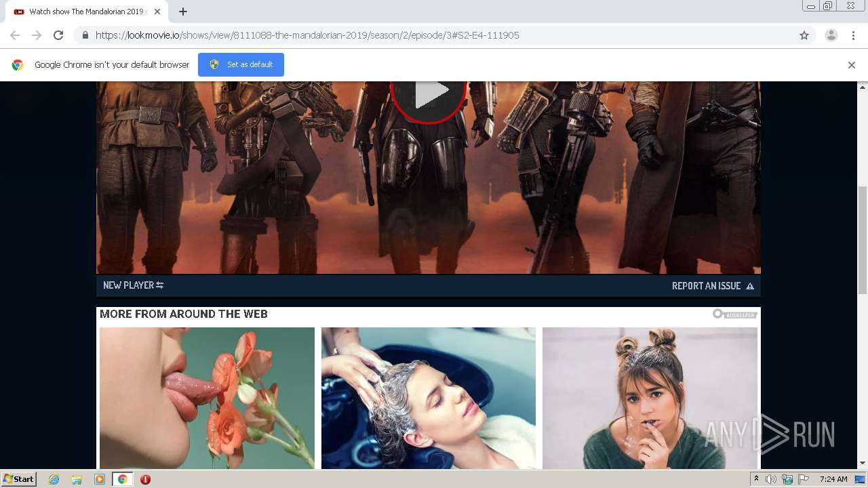Image resolution: width=868 pixels, height=488 pixels.
Task: Click the Opera taskbar icon
Action: click(145, 479)
